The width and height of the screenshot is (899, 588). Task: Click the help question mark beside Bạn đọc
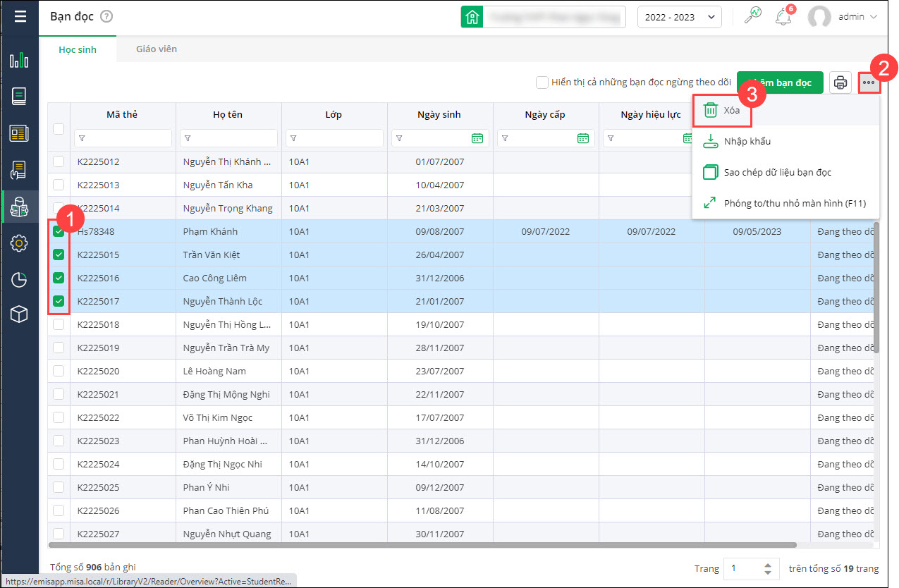106,17
